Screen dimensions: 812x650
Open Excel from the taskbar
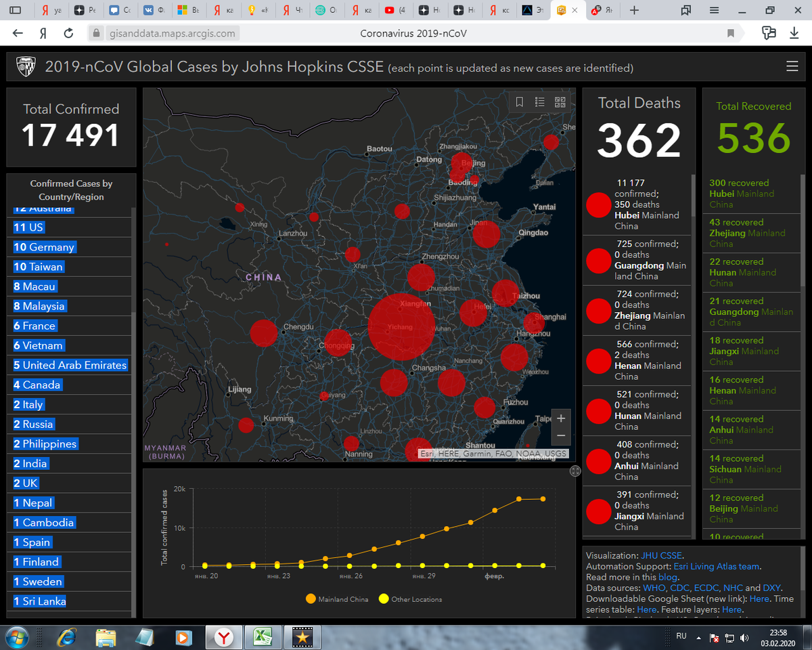click(x=262, y=637)
